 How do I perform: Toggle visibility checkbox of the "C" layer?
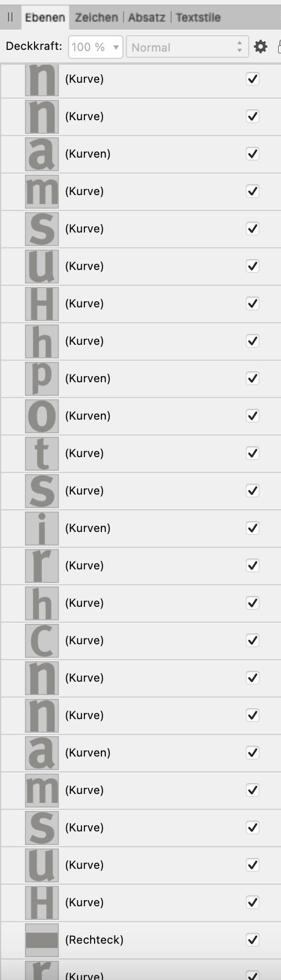[x=253, y=640]
